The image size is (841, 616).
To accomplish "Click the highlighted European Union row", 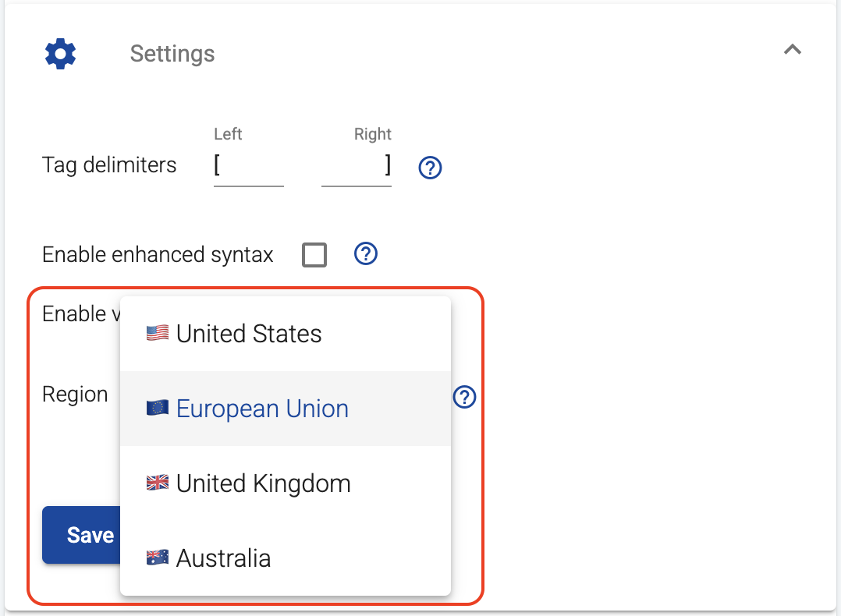I will [285, 408].
